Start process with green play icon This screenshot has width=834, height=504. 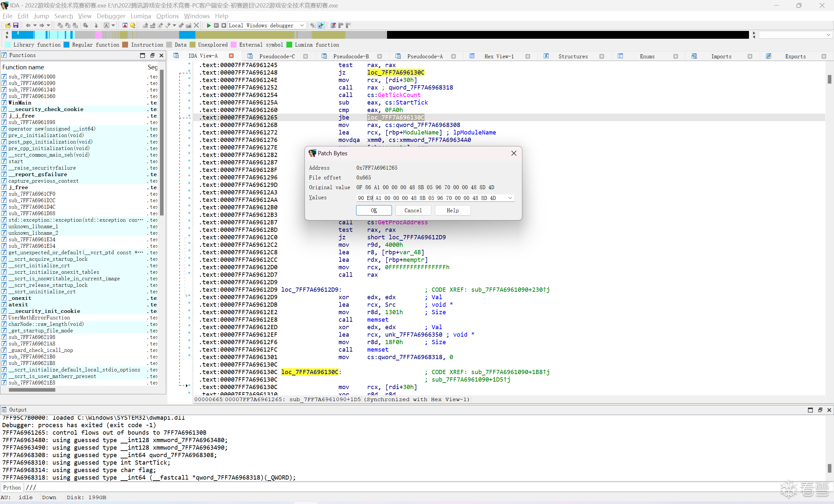pos(208,25)
